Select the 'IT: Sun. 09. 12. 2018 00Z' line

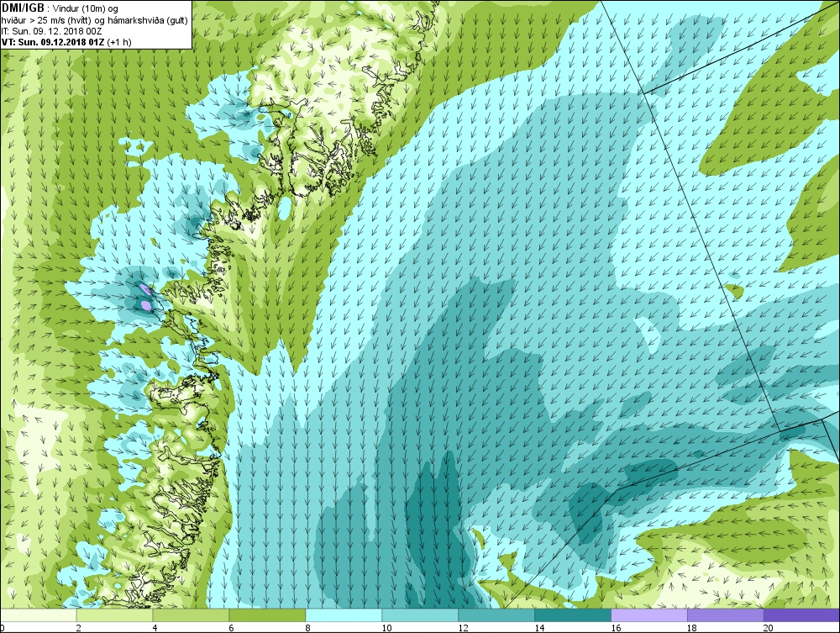point(51,31)
